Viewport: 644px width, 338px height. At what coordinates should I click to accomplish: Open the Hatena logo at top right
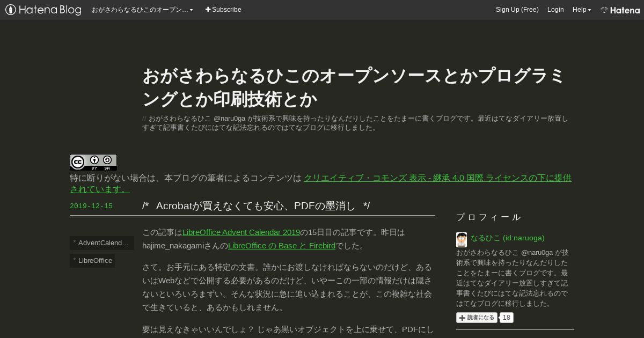pyautogui.click(x=620, y=10)
